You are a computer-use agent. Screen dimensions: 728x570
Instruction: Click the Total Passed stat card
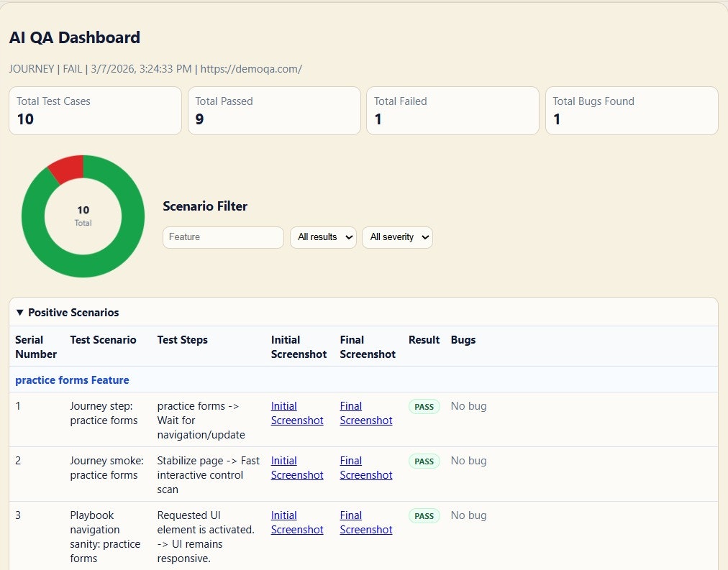(x=273, y=111)
